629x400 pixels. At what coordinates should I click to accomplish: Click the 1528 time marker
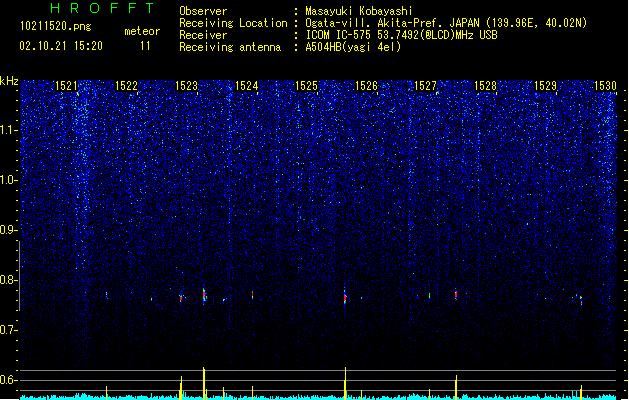pyautogui.click(x=485, y=86)
